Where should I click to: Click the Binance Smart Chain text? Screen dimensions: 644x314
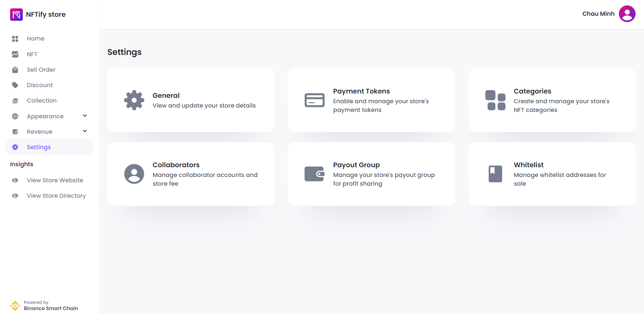[51, 308]
